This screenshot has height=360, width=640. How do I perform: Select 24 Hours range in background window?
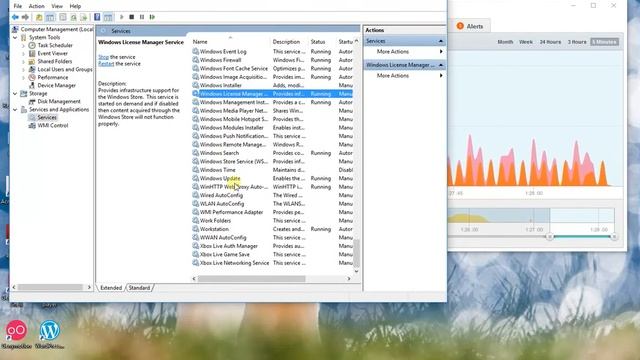[550, 42]
